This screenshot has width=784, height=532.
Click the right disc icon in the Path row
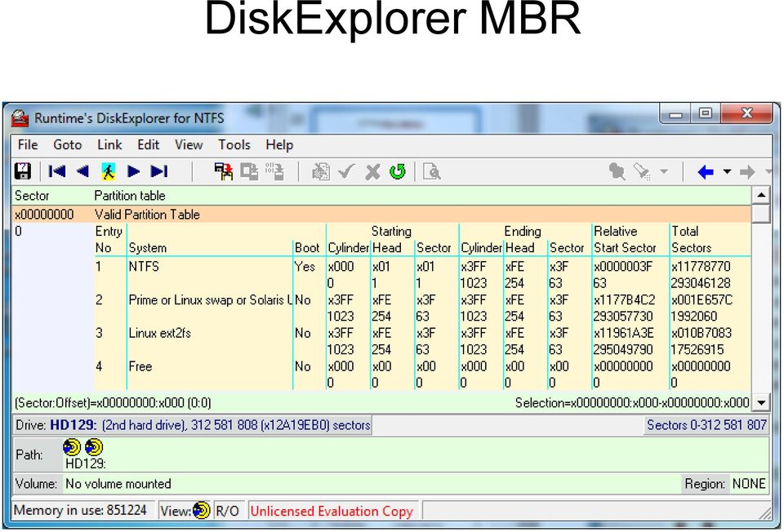(94, 447)
